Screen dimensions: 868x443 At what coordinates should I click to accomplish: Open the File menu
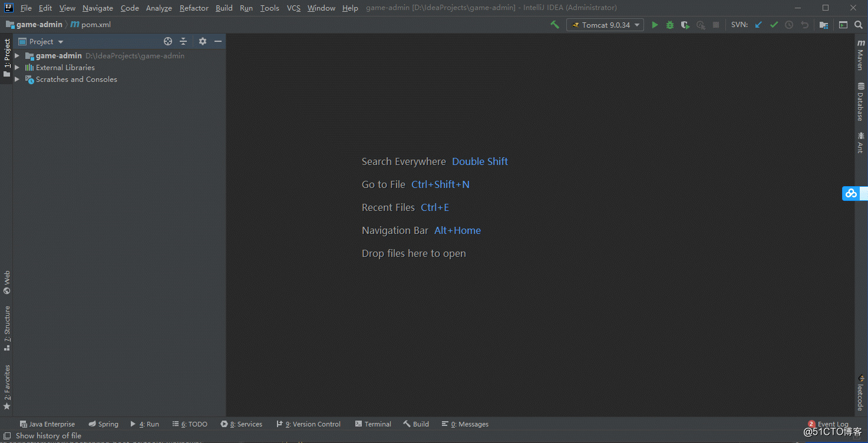coord(26,8)
